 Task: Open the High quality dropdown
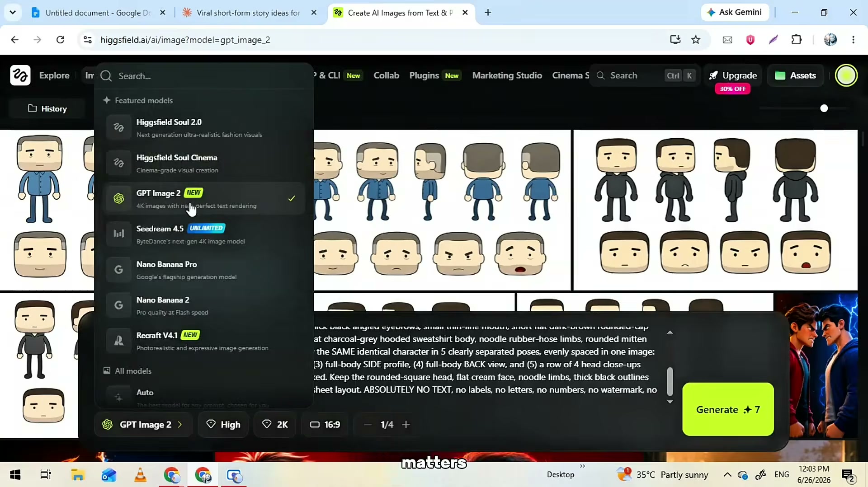[223, 425]
